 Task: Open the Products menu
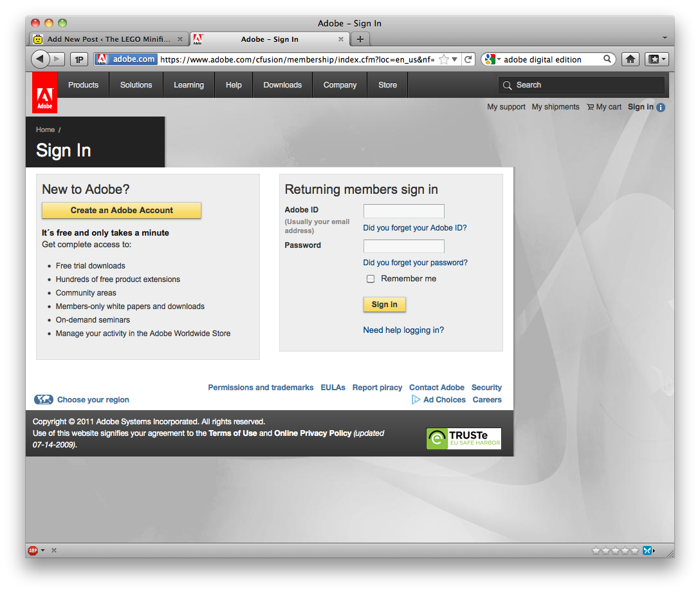[x=83, y=85]
